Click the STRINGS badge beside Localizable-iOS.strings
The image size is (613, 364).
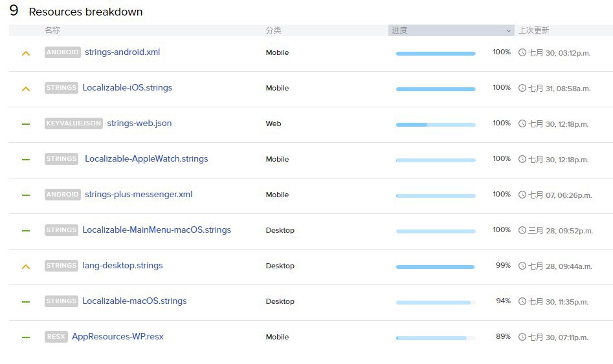click(61, 88)
